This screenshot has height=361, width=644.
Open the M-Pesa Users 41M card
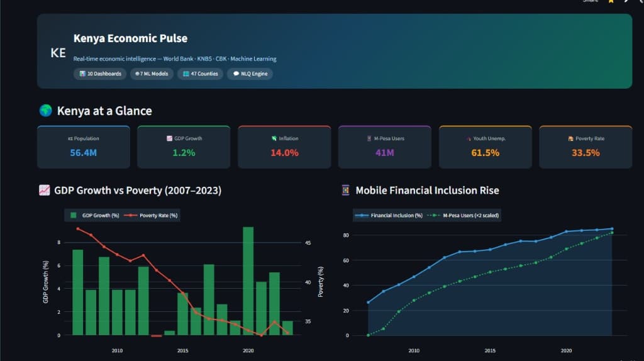click(384, 147)
